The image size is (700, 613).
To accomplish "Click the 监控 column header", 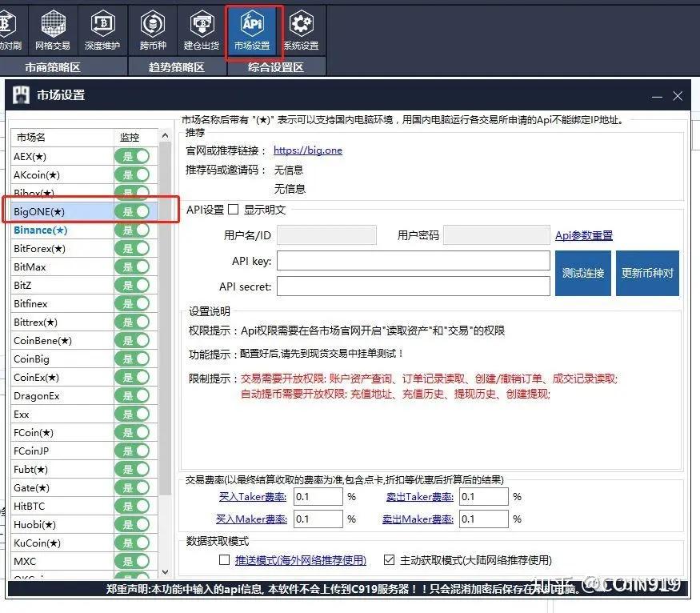I will (x=136, y=137).
